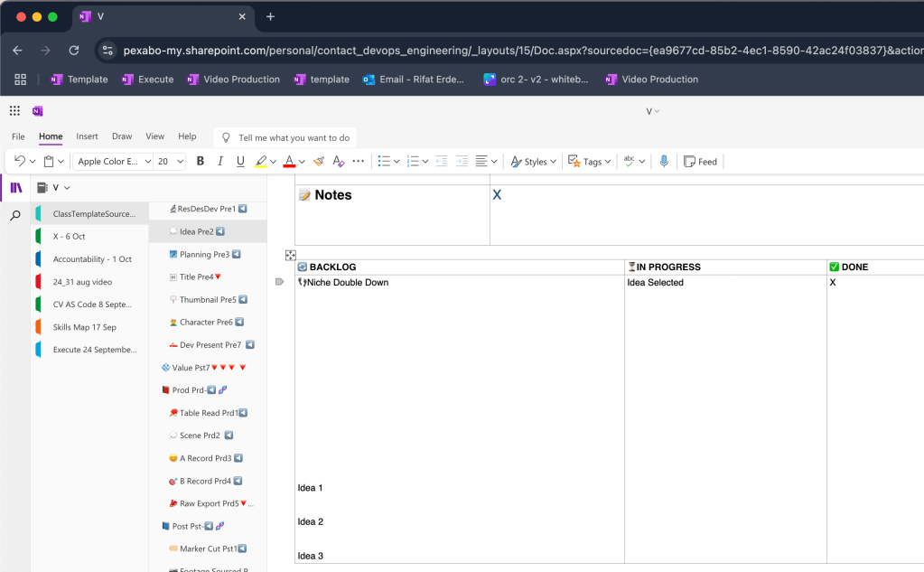Viewport: 924px width, 572px height.
Task: Open more font options ellipsis
Action: [359, 161]
